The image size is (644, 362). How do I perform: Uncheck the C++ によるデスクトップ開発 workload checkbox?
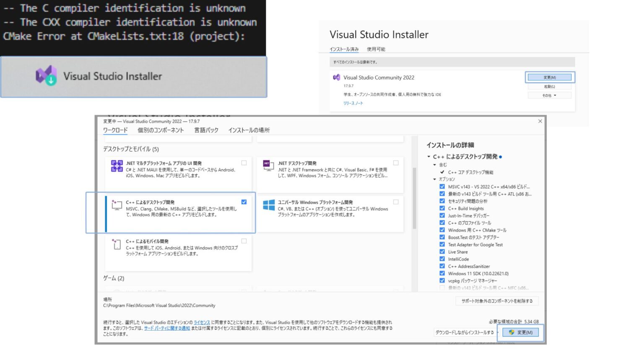(x=244, y=202)
